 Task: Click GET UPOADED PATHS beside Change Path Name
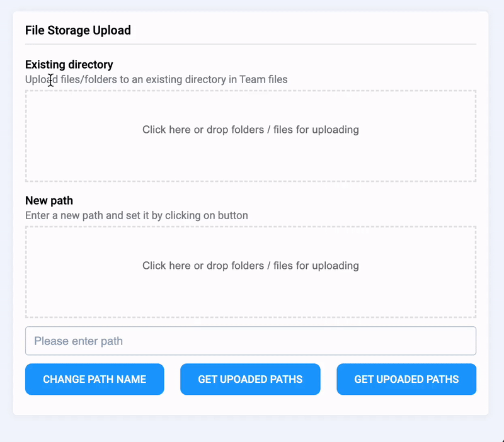tap(250, 379)
